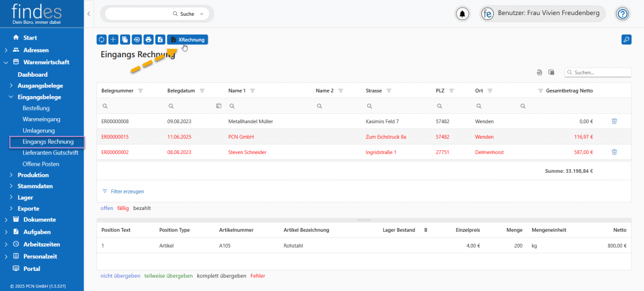Add a new invoice with the plus icon
Viewport: 644px width, 291px height.
113,40
